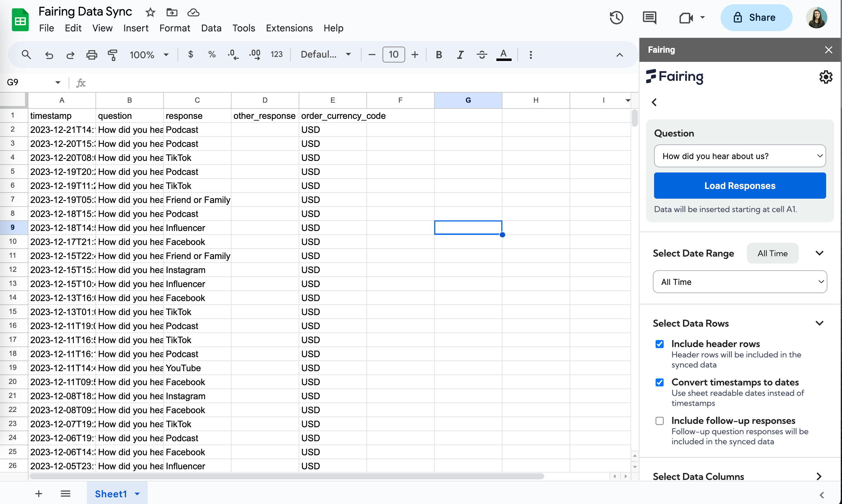This screenshot has height=504, width=842.
Task: Open version history
Action: [x=616, y=18]
